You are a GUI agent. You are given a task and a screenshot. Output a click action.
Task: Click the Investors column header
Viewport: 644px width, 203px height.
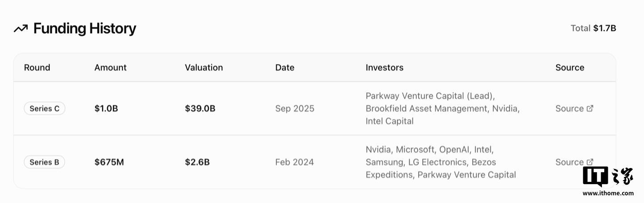(385, 68)
